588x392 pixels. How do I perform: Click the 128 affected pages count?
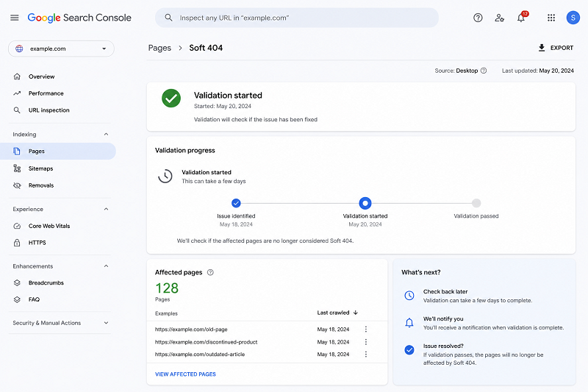167,288
